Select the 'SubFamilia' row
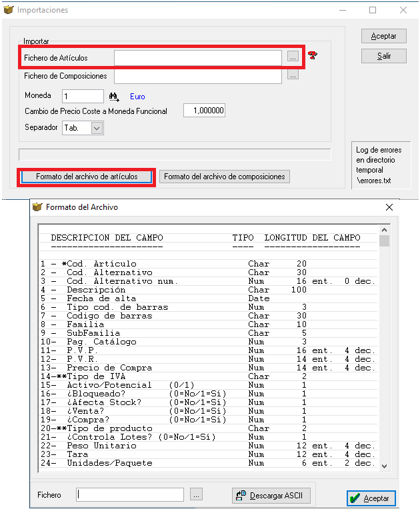This screenshot has height=509, width=420. point(208,333)
